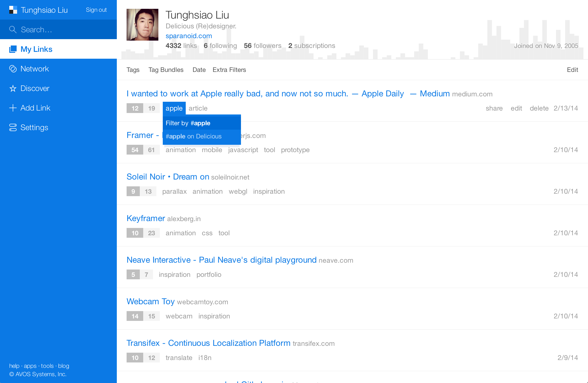
Task: View the 6 following list
Action: click(220, 46)
